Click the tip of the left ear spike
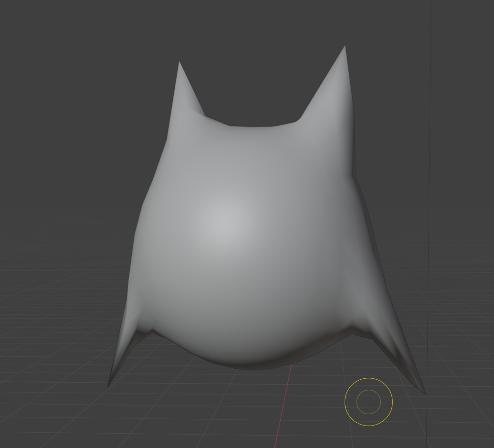The image size is (494, 448). [179, 64]
